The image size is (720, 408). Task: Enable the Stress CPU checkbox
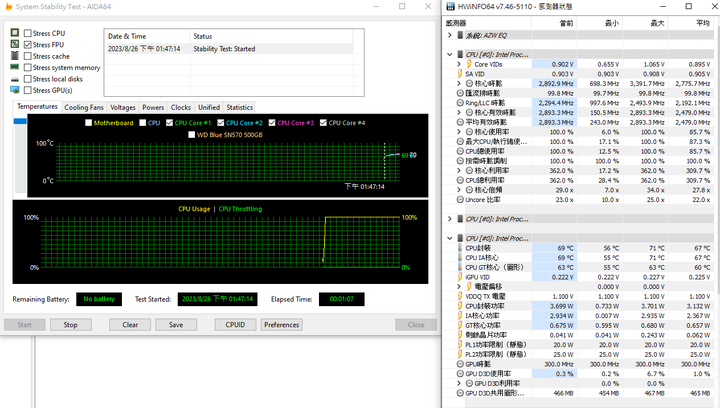28,33
